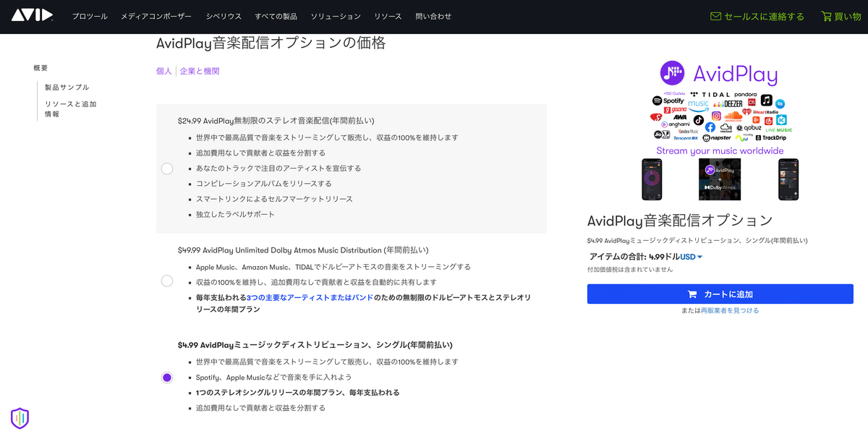This screenshot has width=868, height=434.
Task: Click the カートに追加 button
Action: [720, 294]
